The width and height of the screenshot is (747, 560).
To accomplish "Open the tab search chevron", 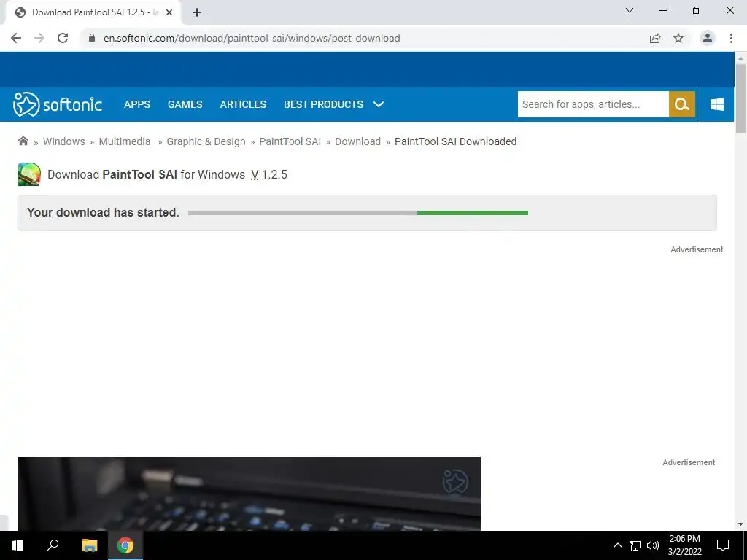I will point(630,10).
